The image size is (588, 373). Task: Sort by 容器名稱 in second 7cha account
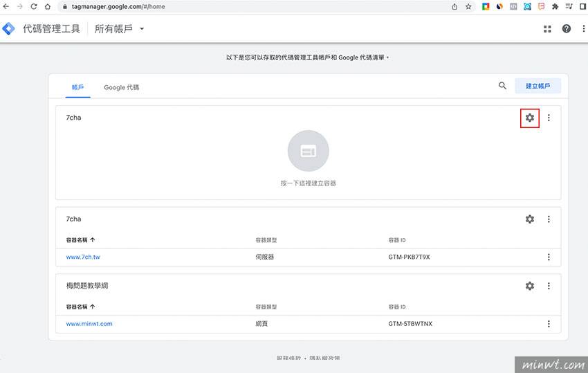point(81,240)
